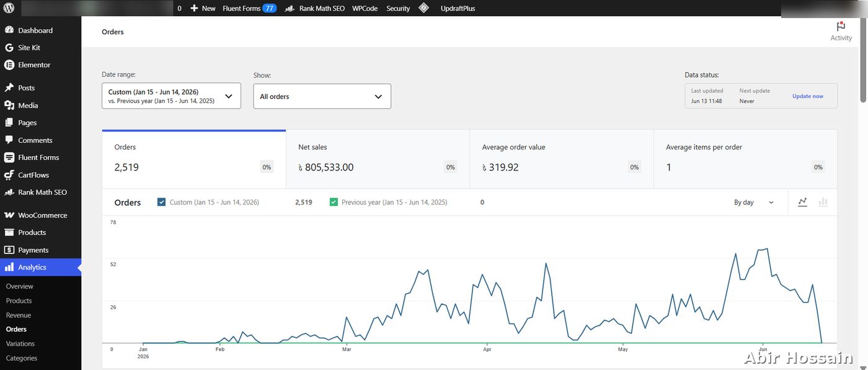Image resolution: width=868 pixels, height=370 pixels.
Task: Select the Orders summary tab
Action: pyautogui.click(x=194, y=159)
